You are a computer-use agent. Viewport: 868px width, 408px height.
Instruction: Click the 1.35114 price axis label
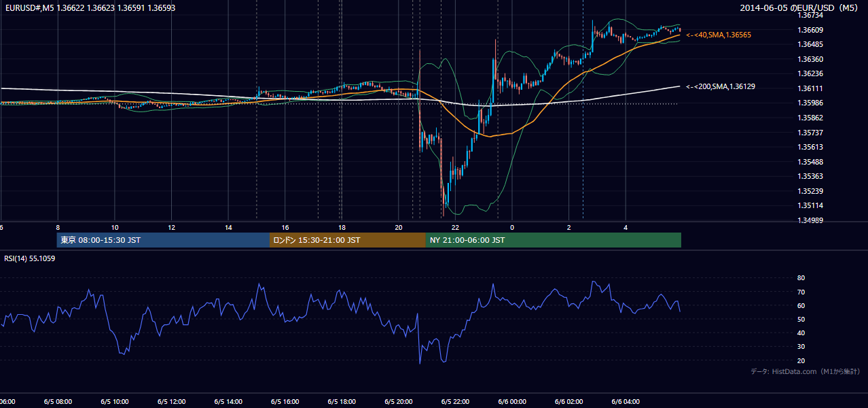(810, 205)
